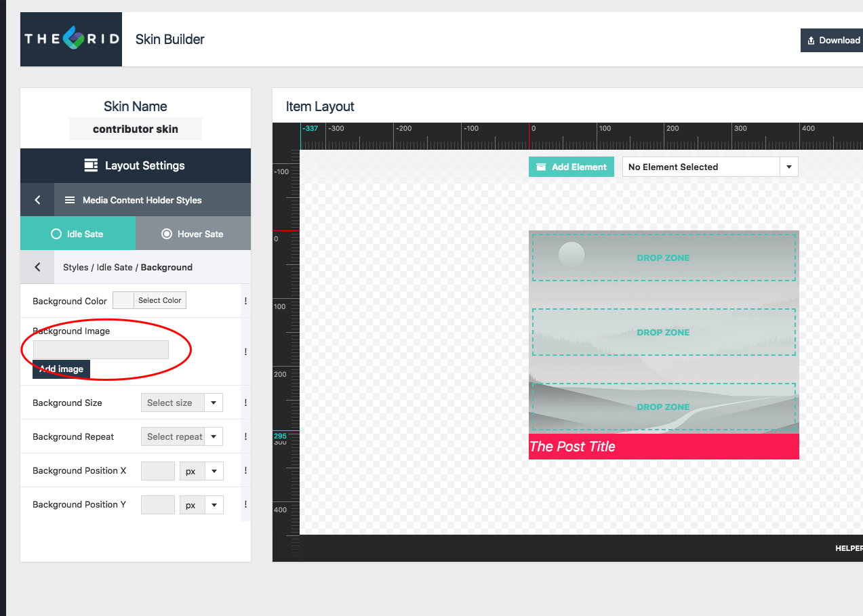The image size is (863, 616).
Task: Open the Background Color swatch
Action: pos(123,300)
